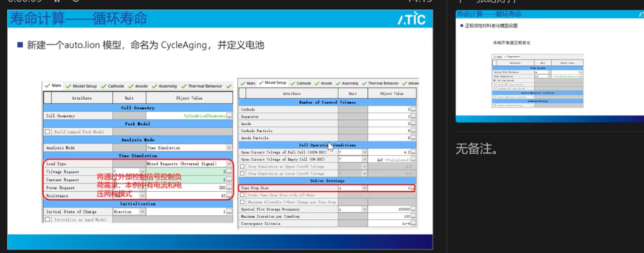644x253 pixels.
Task: Open the Resistance ellipsis button
Action: pyautogui.click(x=229, y=196)
